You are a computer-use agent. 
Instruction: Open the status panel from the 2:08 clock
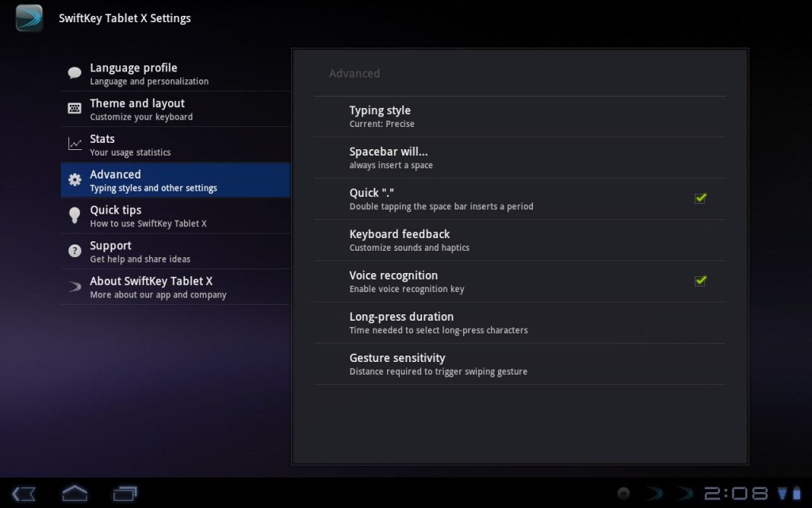(736, 494)
